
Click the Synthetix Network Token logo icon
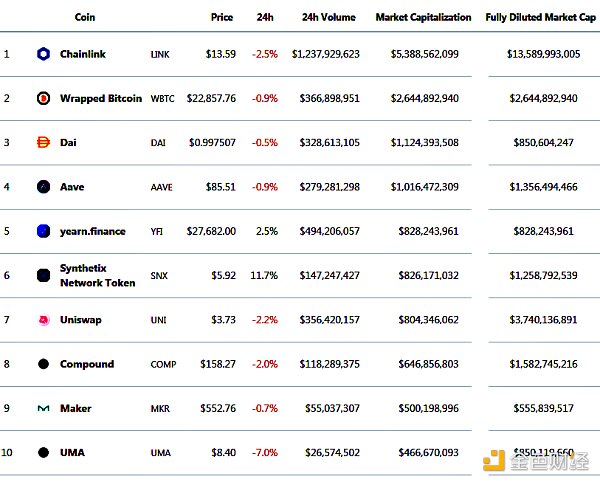(x=43, y=275)
